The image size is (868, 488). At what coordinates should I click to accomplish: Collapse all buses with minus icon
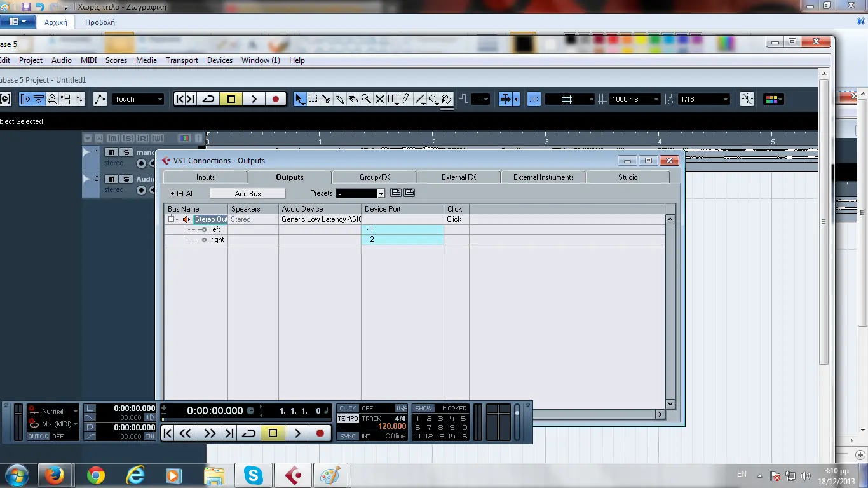(x=180, y=194)
